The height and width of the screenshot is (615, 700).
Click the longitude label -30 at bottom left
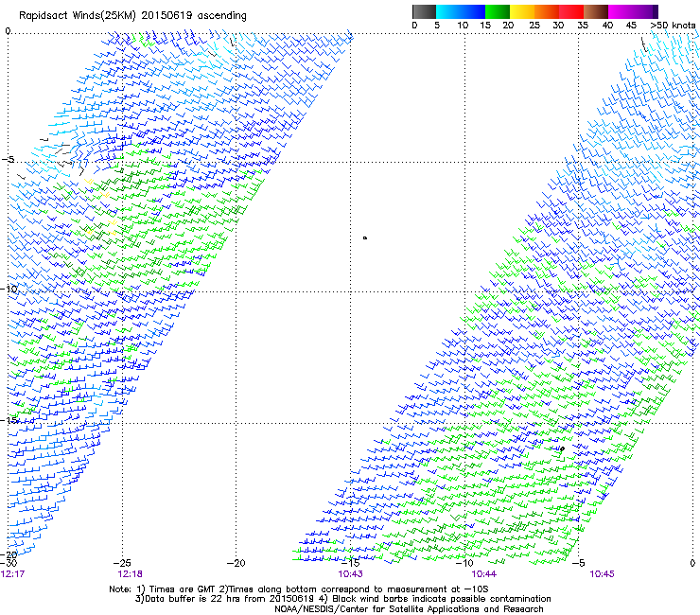(x=9, y=563)
